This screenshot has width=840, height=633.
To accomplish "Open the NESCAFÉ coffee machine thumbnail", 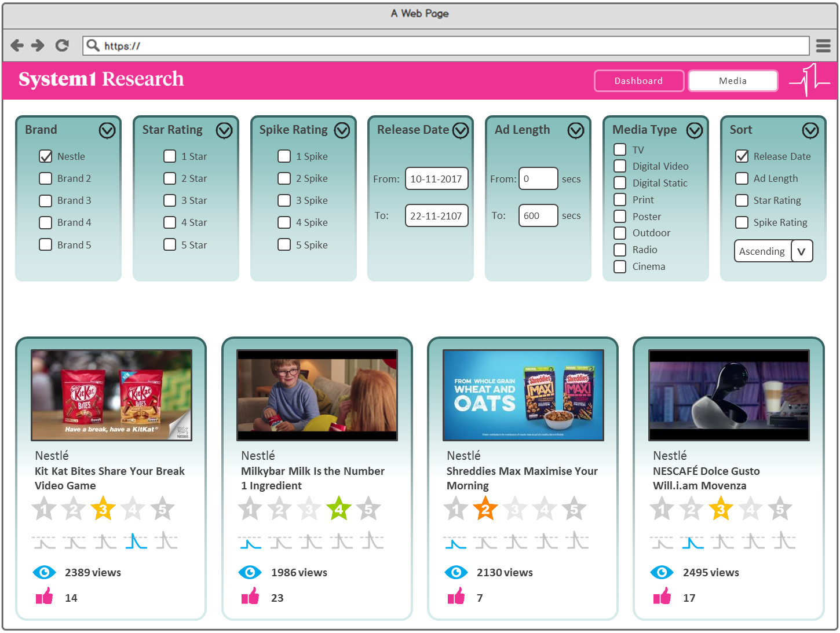I will [x=729, y=395].
